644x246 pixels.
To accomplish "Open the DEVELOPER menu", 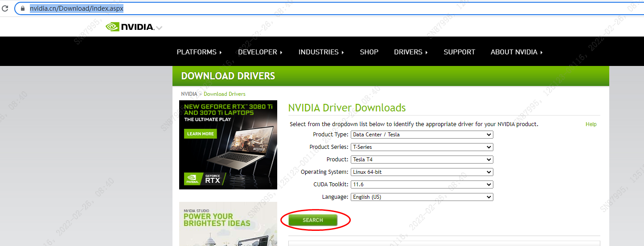I will 260,52.
